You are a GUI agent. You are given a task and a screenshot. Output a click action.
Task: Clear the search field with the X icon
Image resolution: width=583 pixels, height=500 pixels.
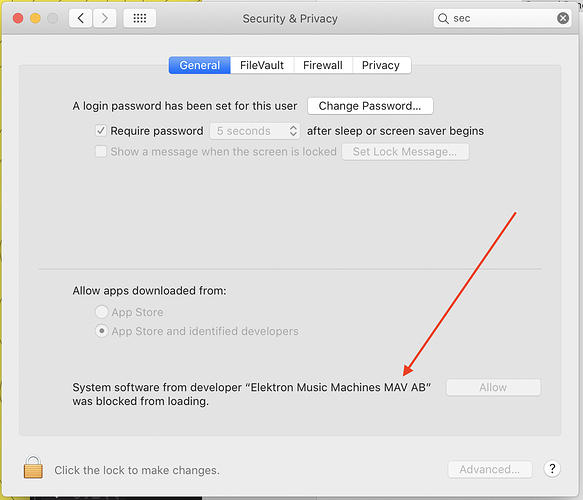coord(563,18)
